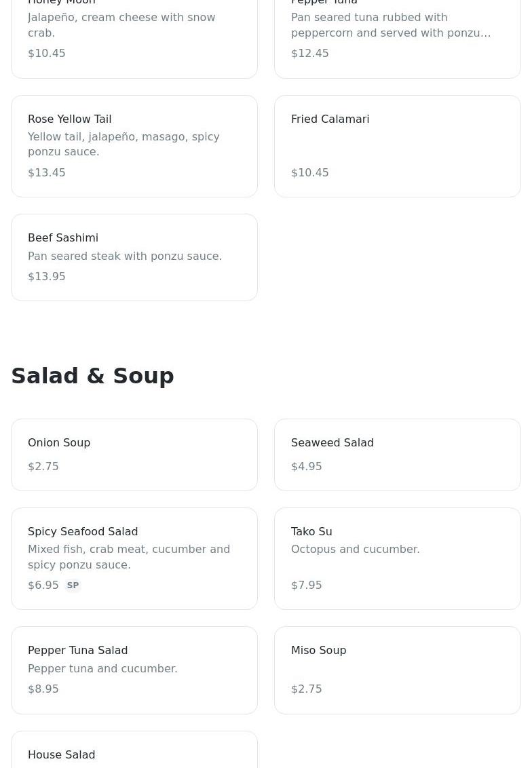This screenshot has width=532, height=768.
Task: Open the Spicy Seafood Salad title
Action: pos(83,532)
